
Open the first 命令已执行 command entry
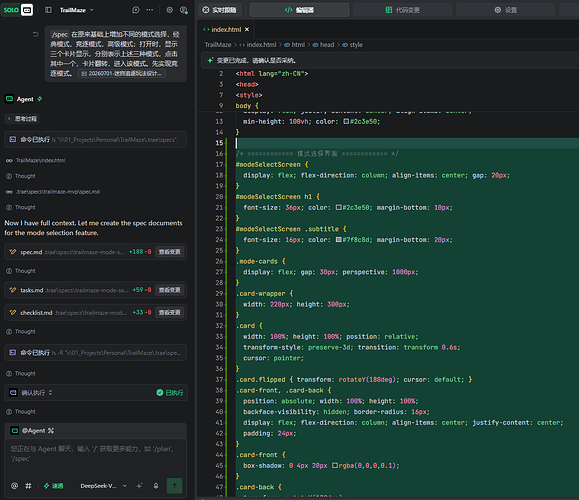click(x=95, y=140)
